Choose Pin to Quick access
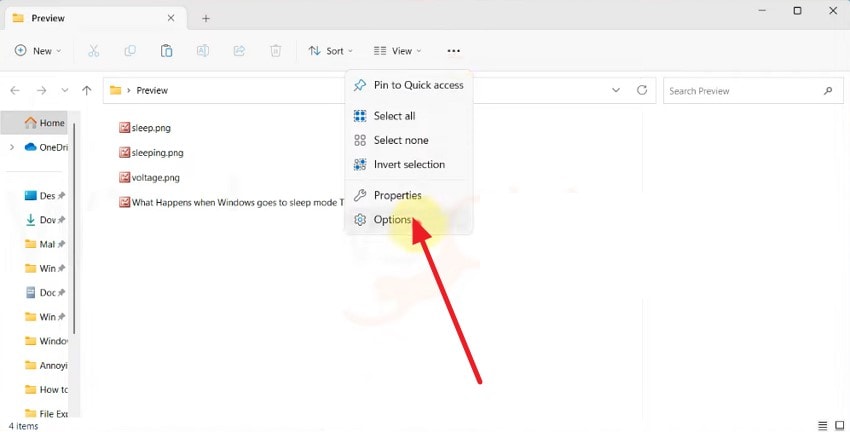 click(x=409, y=85)
